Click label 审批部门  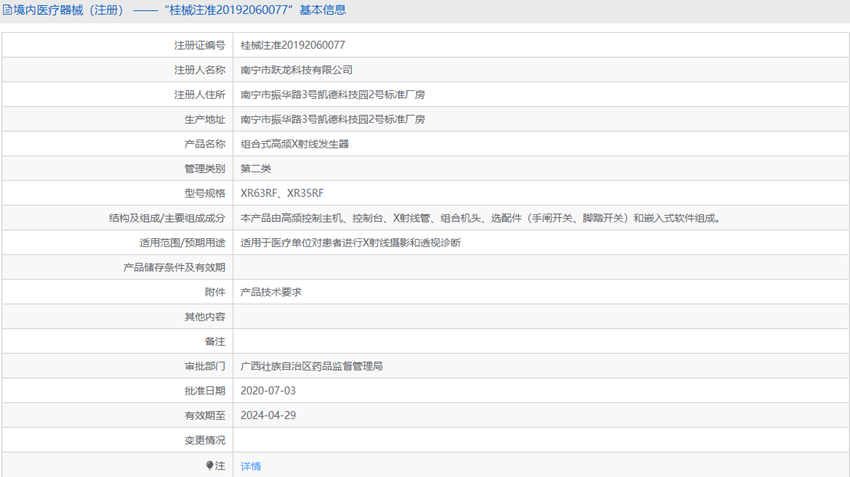pos(204,366)
